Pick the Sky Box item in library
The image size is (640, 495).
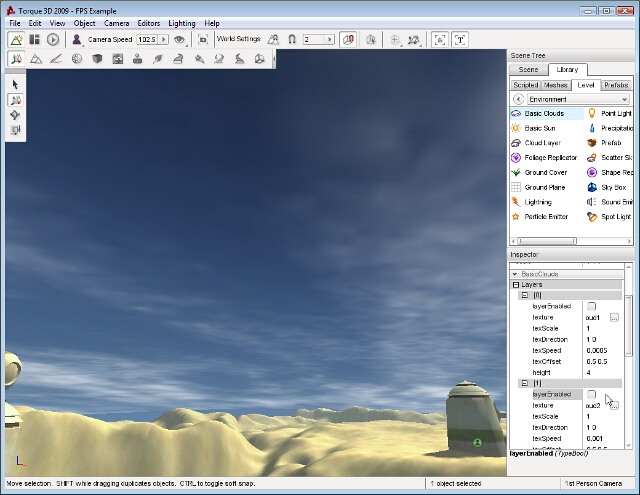pyautogui.click(x=612, y=187)
